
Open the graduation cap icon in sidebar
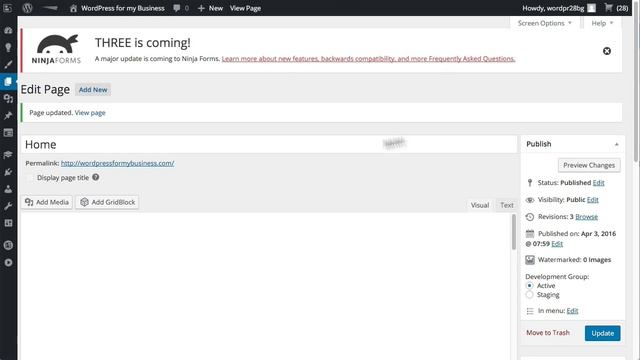(8, 155)
